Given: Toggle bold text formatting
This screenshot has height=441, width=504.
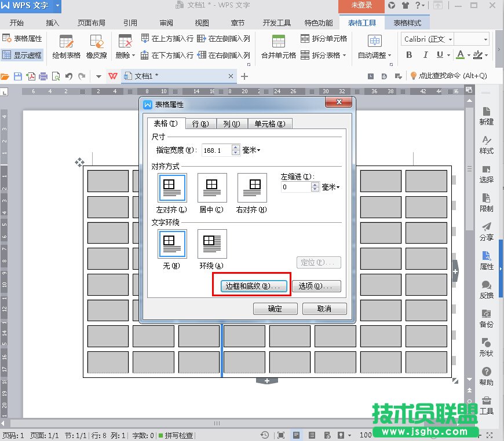Looking at the screenshot, I should point(409,55).
